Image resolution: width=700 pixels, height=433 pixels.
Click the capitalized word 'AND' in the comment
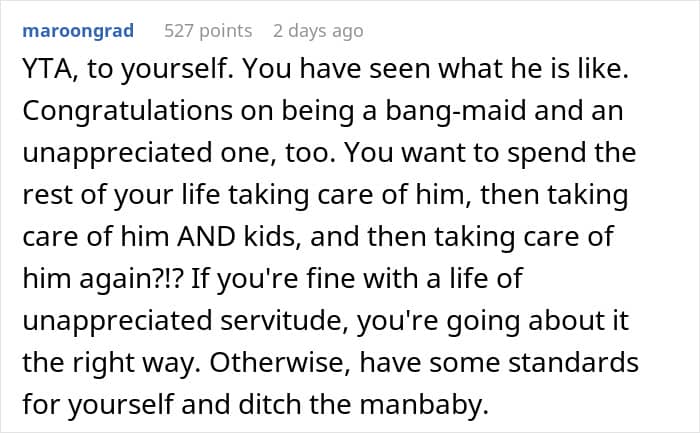coord(206,237)
